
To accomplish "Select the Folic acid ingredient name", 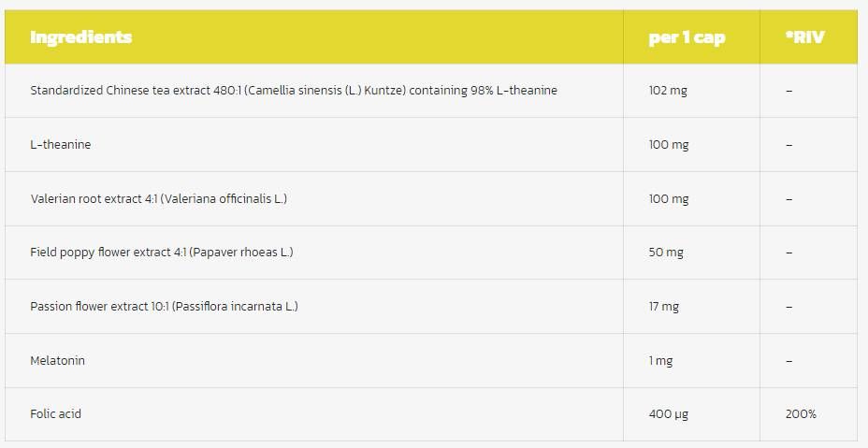I will [x=56, y=413].
